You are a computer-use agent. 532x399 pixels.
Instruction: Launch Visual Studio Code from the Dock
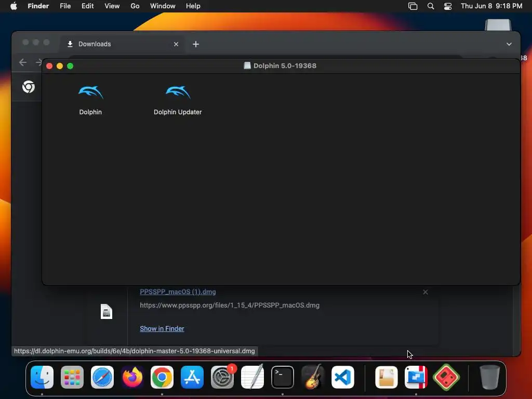coord(343,377)
